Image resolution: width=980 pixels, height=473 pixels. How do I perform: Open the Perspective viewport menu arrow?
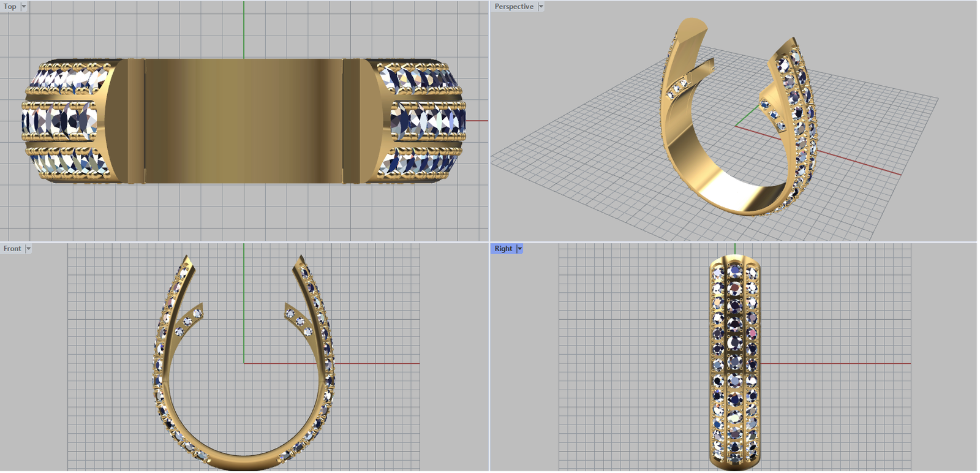coord(541,7)
